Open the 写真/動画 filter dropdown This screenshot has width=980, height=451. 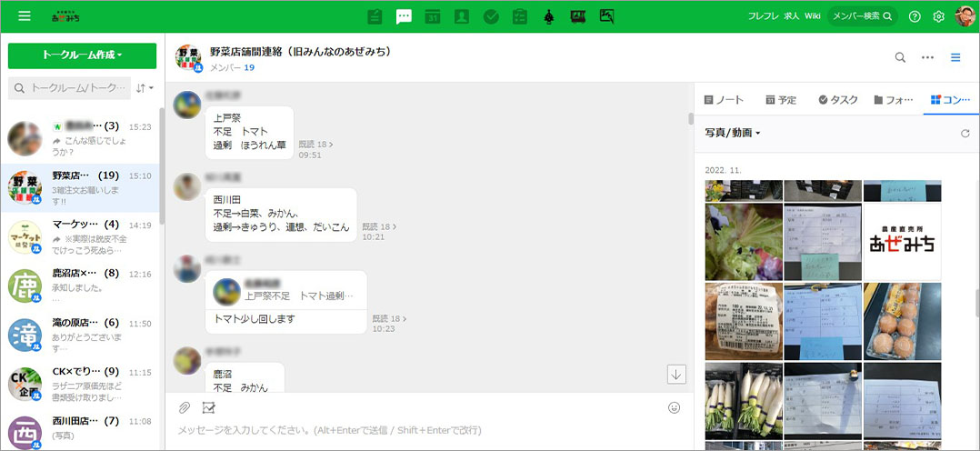click(x=733, y=134)
